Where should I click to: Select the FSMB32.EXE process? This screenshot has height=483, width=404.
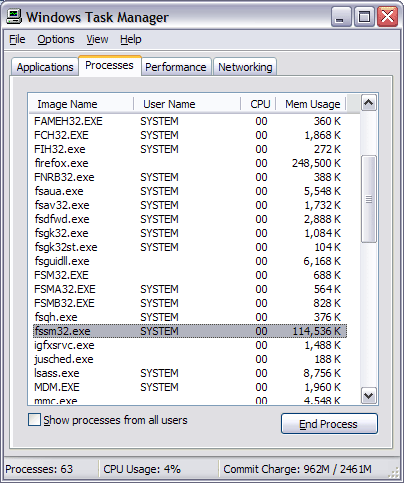point(190,303)
